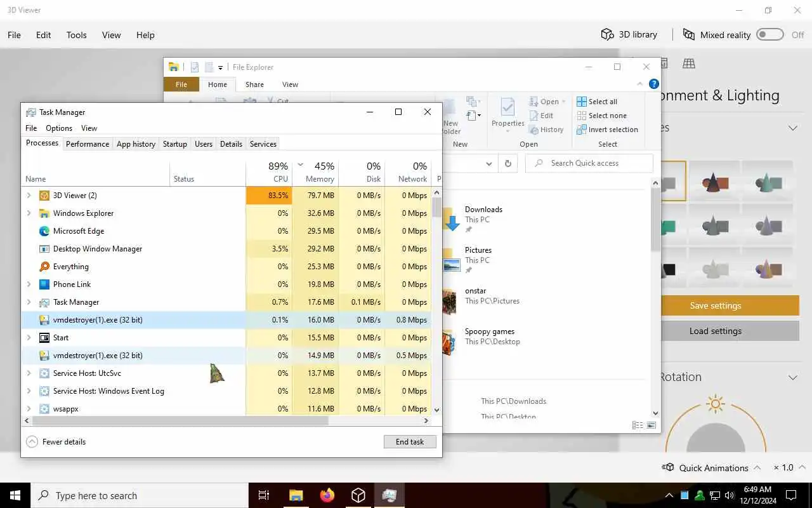This screenshot has width=812, height=508.
Task: Refresh the File Explorer address bar
Action: 508,163
